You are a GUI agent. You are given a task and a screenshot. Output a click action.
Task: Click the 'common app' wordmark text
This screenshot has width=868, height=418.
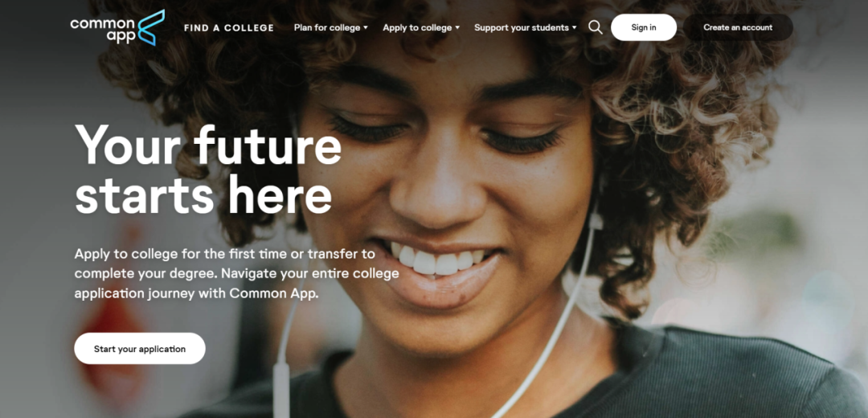pos(103,31)
